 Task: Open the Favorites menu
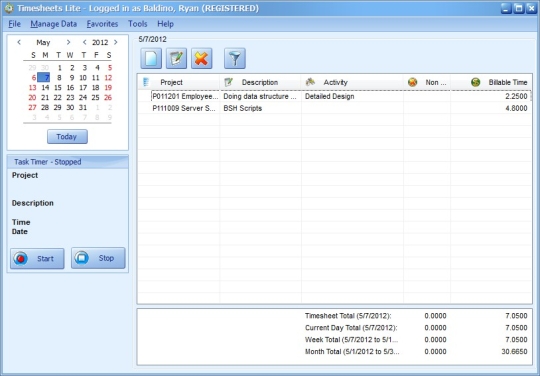click(x=102, y=24)
